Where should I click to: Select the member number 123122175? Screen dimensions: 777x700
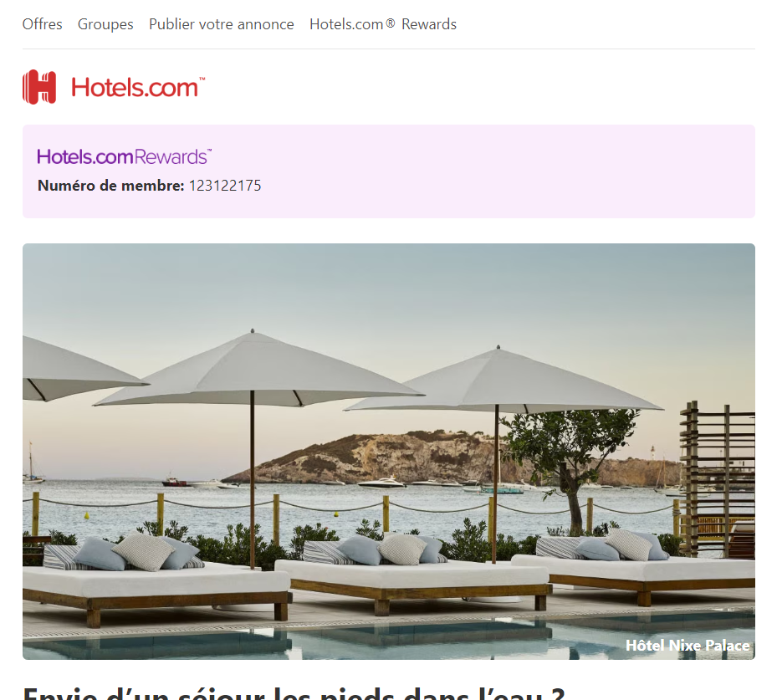point(225,186)
